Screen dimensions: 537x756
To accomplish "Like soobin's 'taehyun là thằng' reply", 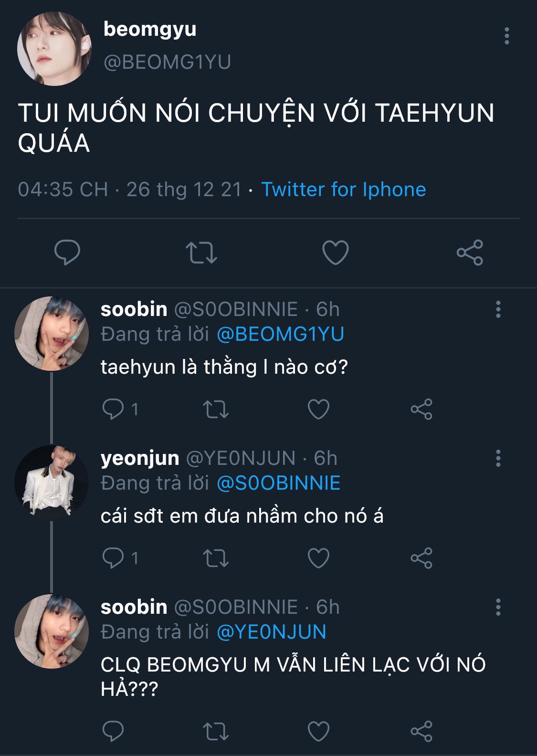I will click(x=318, y=409).
